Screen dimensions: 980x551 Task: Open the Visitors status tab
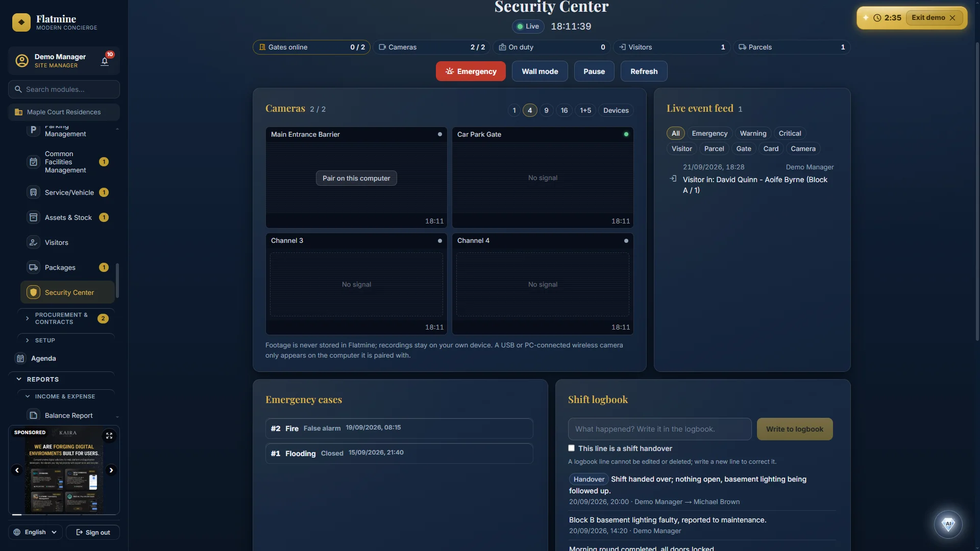[x=672, y=47]
